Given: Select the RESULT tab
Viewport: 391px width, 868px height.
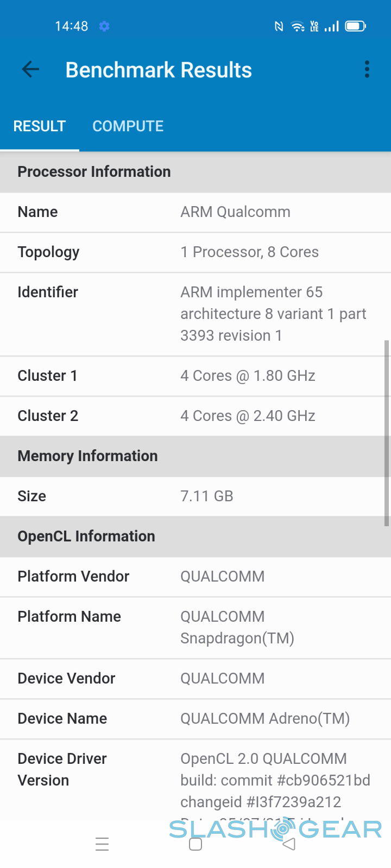Looking at the screenshot, I should point(40,126).
